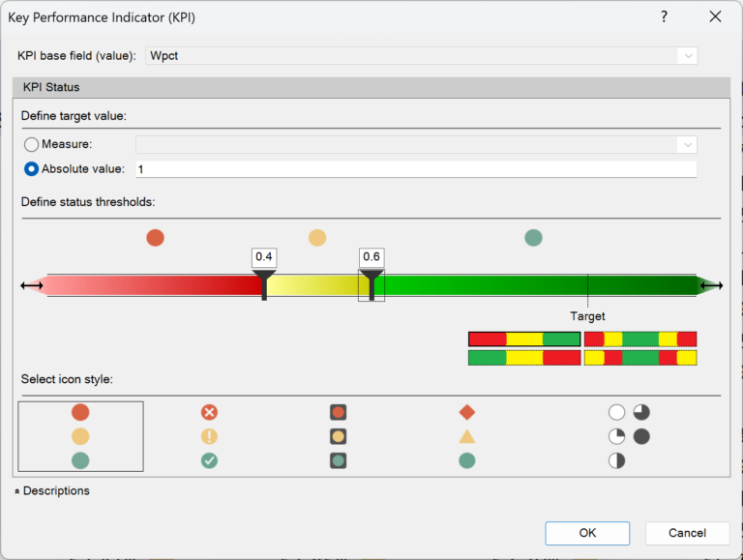Select the Absolute value radio button
The height and width of the screenshot is (560, 743).
click(x=31, y=168)
